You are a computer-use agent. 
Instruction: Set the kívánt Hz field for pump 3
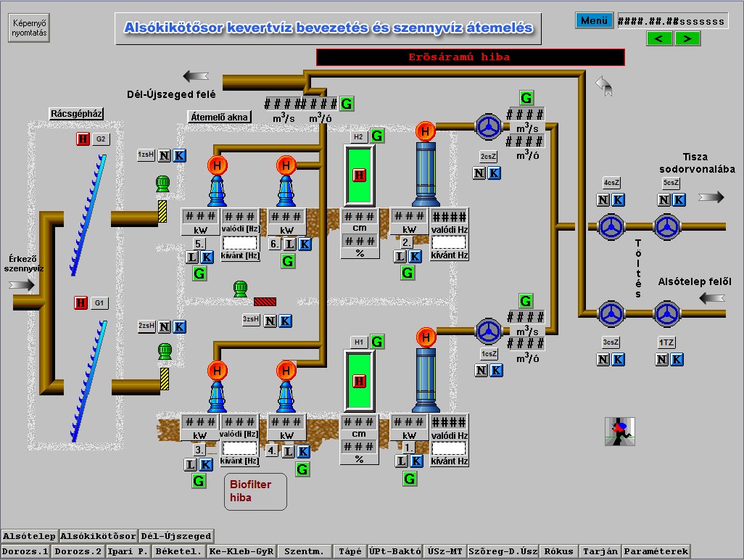[239, 448]
